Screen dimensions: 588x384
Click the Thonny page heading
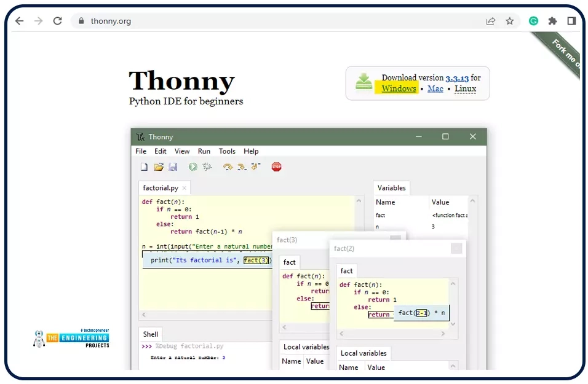181,80
